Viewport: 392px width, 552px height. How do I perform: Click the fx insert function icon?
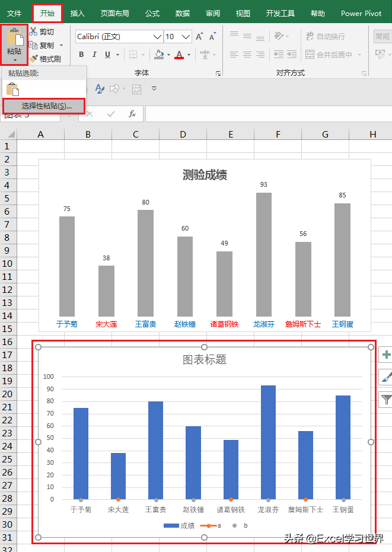(x=132, y=114)
